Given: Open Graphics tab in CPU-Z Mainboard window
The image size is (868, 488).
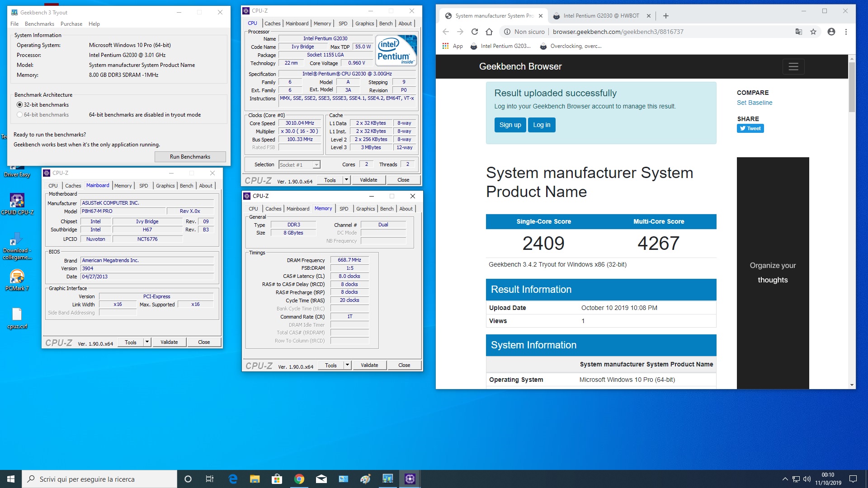Looking at the screenshot, I should point(165,186).
